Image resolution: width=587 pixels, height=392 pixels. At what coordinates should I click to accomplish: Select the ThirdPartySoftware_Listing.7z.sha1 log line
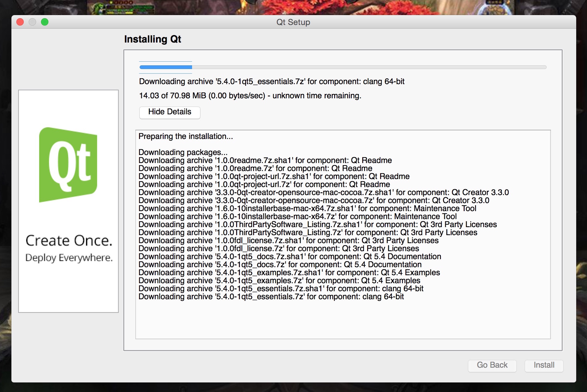(x=318, y=224)
